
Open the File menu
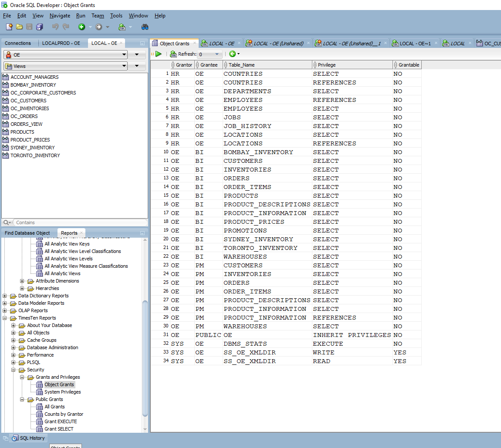(x=7, y=16)
